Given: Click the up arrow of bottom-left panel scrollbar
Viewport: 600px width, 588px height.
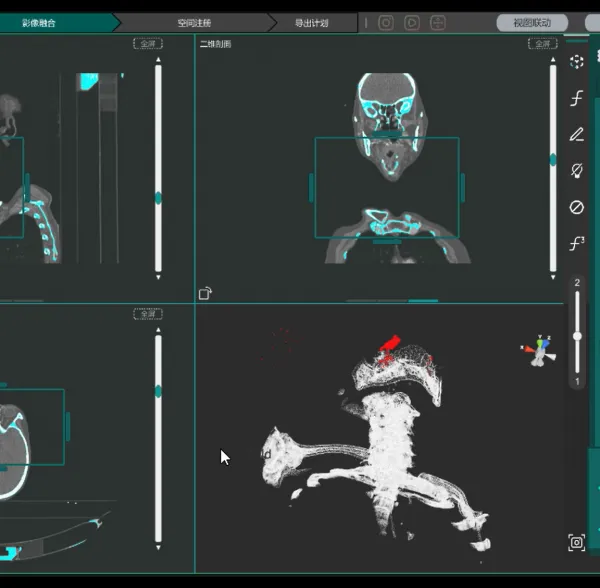Looking at the screenshot, I should pos(158,330).
